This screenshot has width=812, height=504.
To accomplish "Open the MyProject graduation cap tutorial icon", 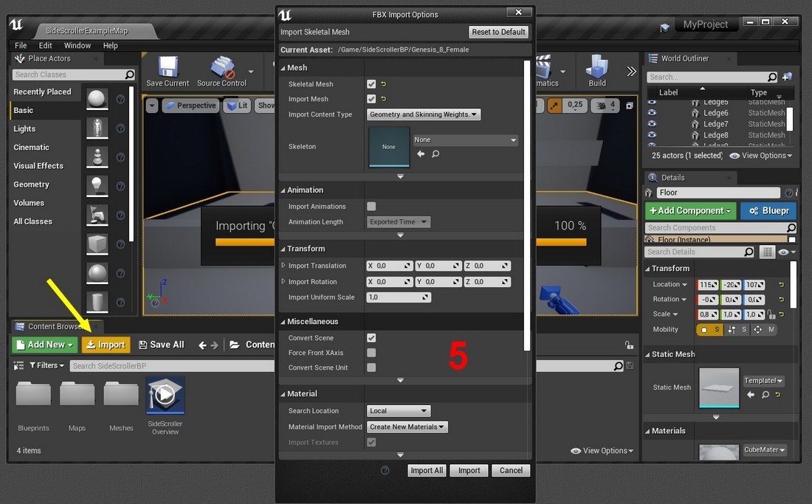I will tap(664, 27).
